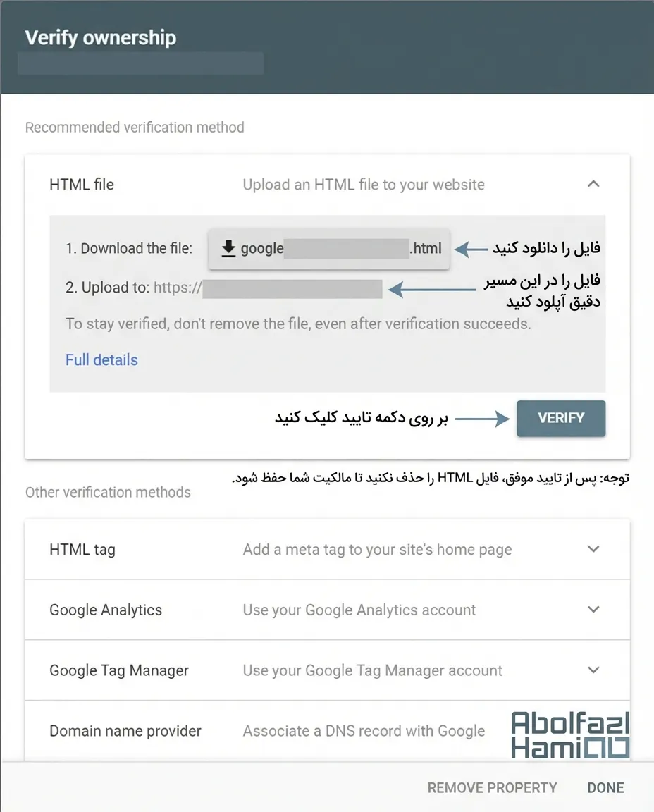Click the DONE button

[x=605, y=788]
